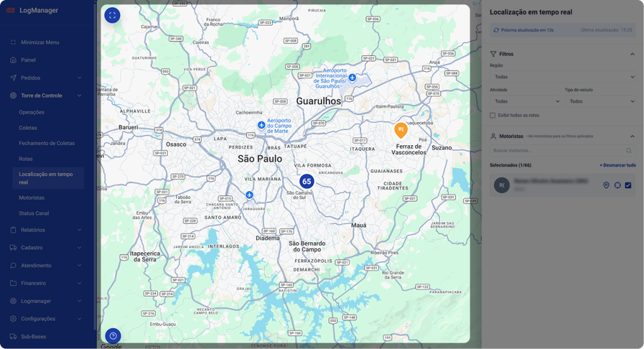Click the 65 drivers cluster marker

(306, 182)
